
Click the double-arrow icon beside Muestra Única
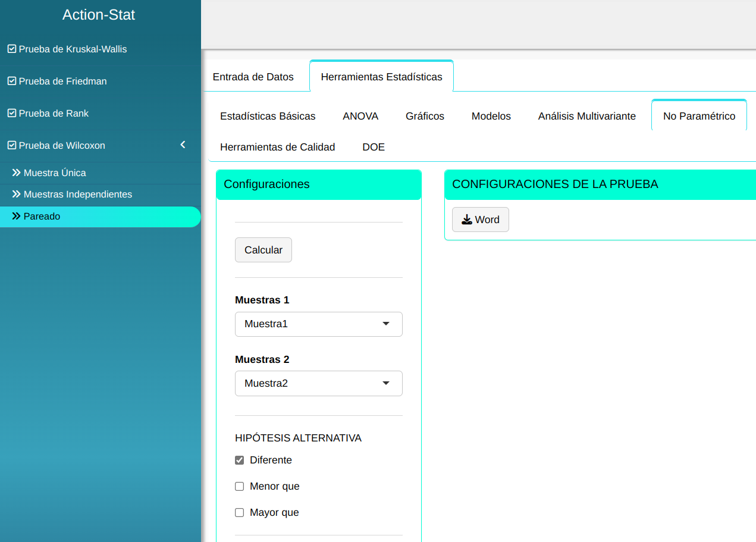coord(17,173)
